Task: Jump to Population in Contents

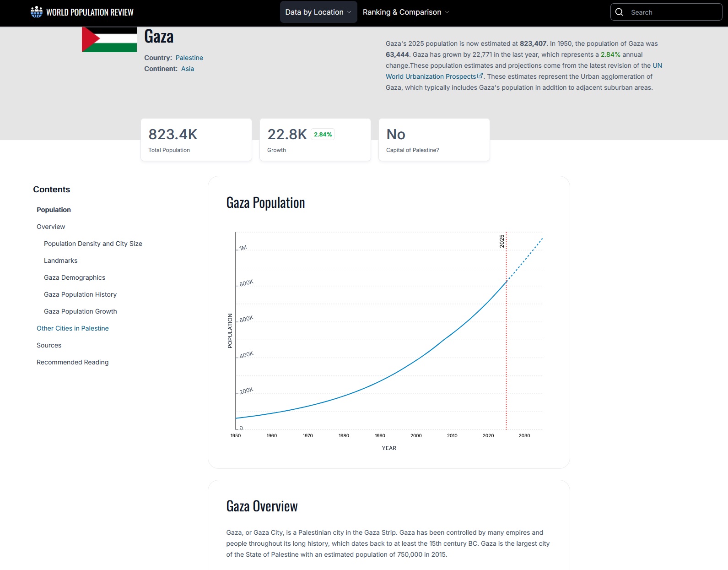Action: [x=54, y=210]
